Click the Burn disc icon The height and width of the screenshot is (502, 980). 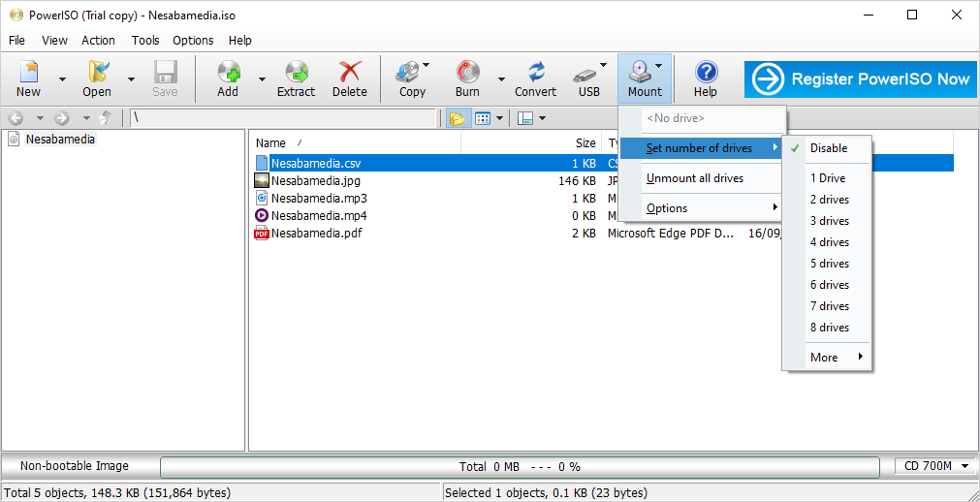pos(467,73)
